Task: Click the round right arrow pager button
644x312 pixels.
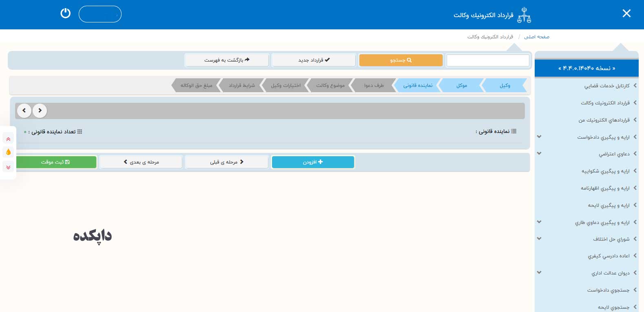Action: click(x=40, y=111)
